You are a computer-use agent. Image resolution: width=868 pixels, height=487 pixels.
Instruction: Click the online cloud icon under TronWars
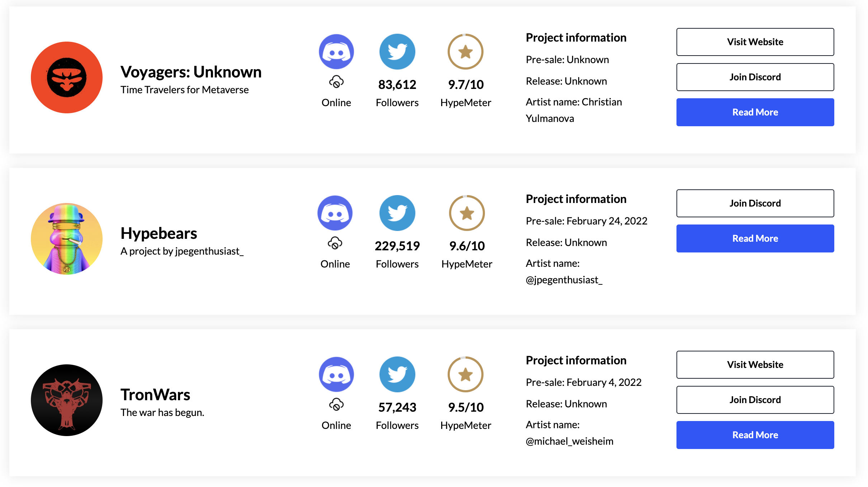(x=336, y=405)
